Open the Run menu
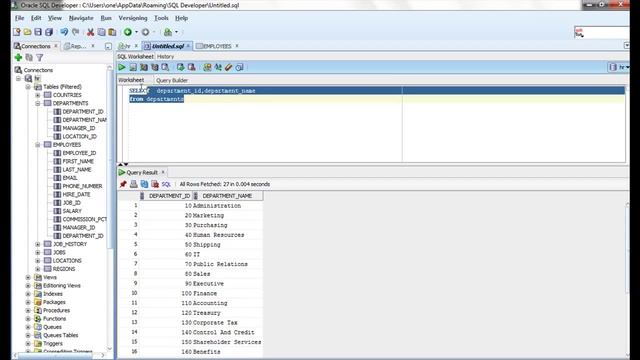 (106, 18)
